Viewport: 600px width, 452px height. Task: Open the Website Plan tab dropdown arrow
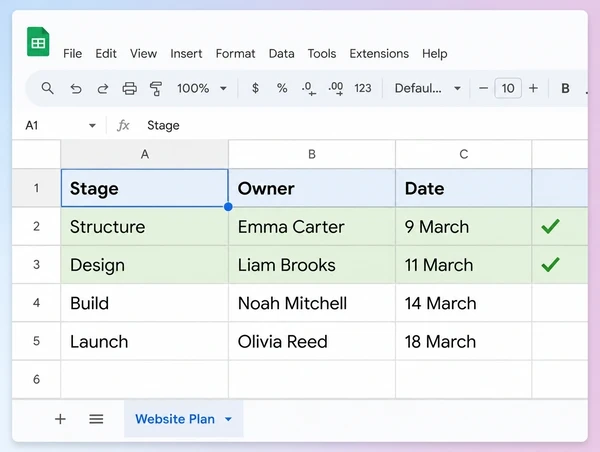228,419
